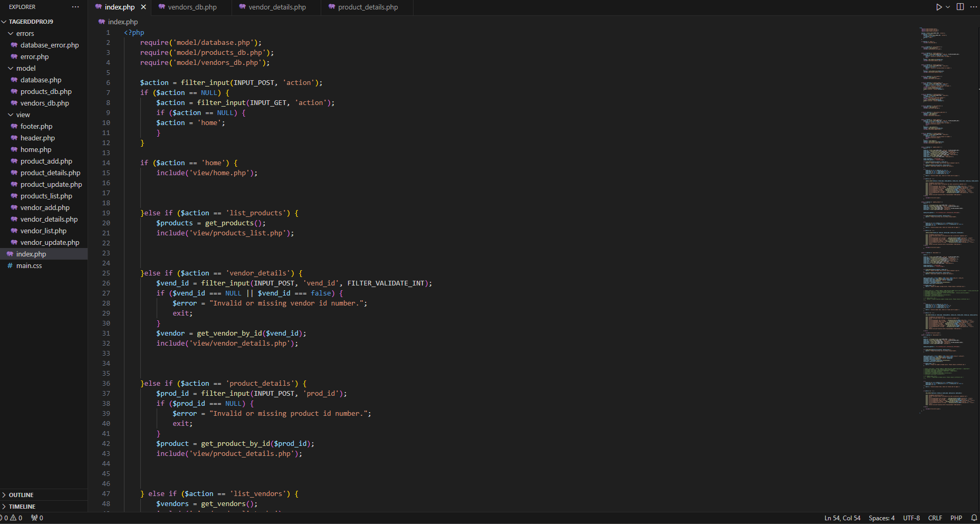The image size is (980, 524).
Task: Open main.css from the Explorer
Action: tap(29, 265)
